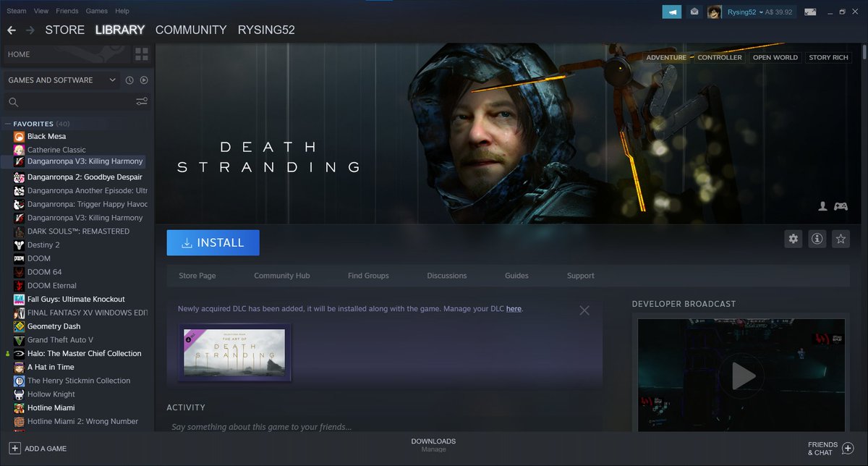The height and width of the screenshot is (466, 868).
Task: Open the Discussions link
Action: click(x=447, y=276)
